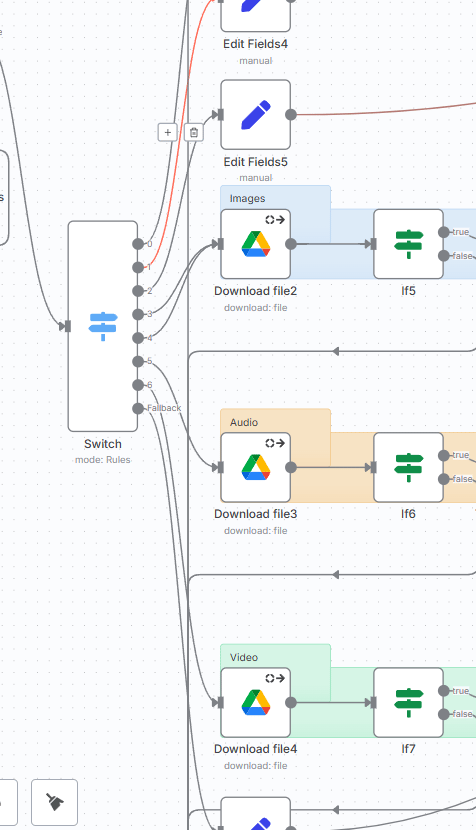
Task: Click Switch output connector 5
Action: [x=138, y=361]
